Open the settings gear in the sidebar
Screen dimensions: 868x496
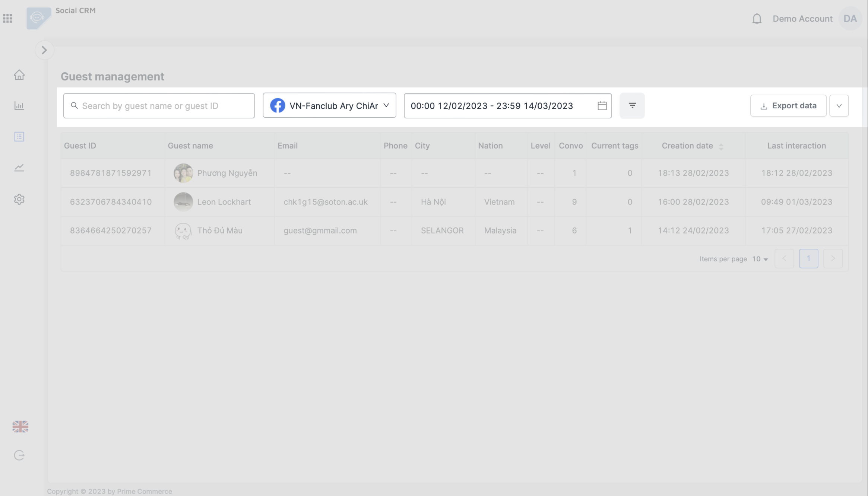pos(19,199)
